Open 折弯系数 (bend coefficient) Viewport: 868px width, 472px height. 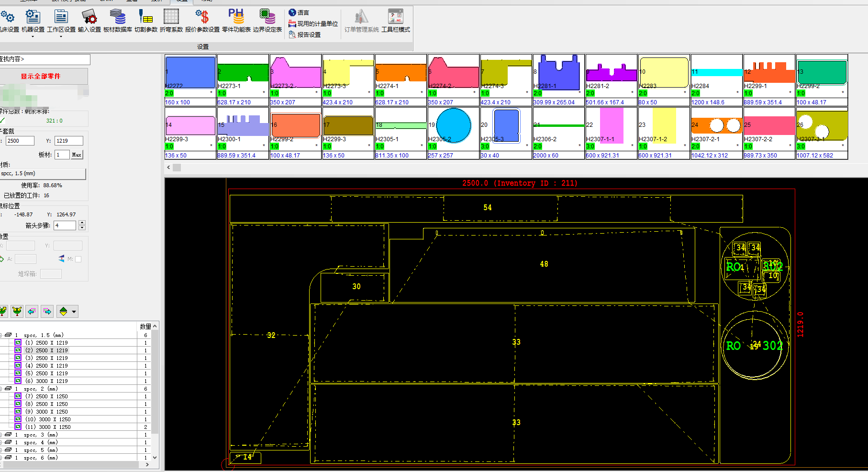pos(171,21)
